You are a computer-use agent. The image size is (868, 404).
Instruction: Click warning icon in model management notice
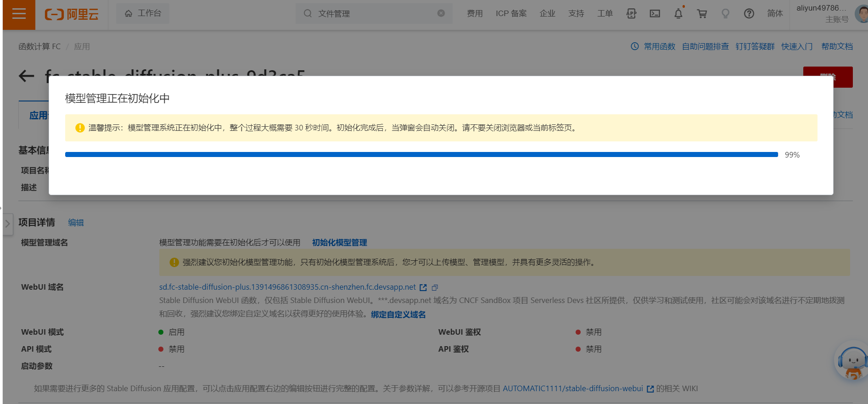174,262
